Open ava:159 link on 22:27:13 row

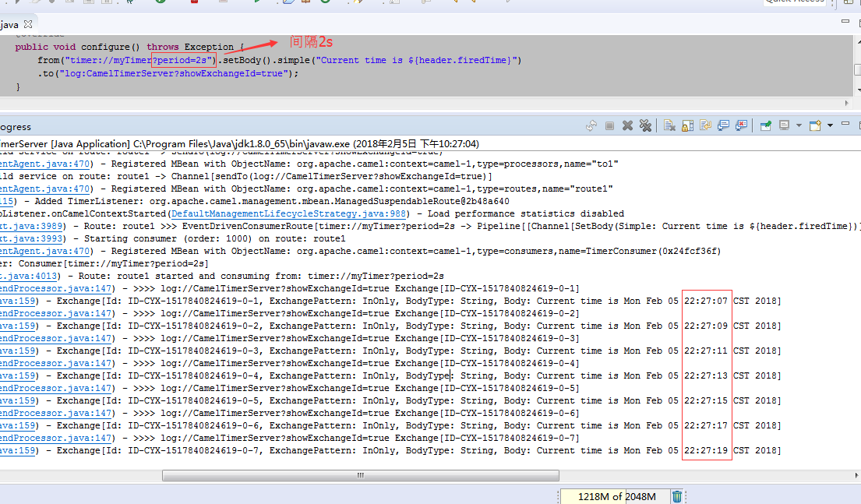pyautogui.click(x=18, y=375)
